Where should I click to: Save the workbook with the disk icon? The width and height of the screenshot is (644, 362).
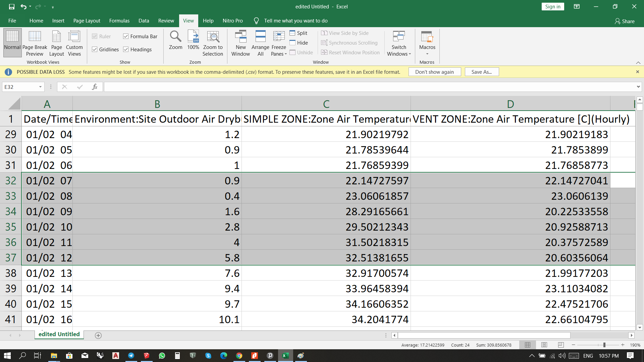(x=12, y=6)
